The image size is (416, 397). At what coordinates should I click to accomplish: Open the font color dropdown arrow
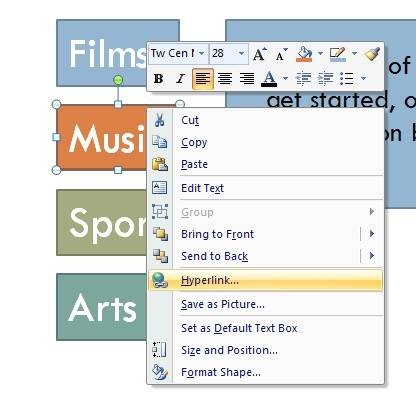[x=285, y=79]
